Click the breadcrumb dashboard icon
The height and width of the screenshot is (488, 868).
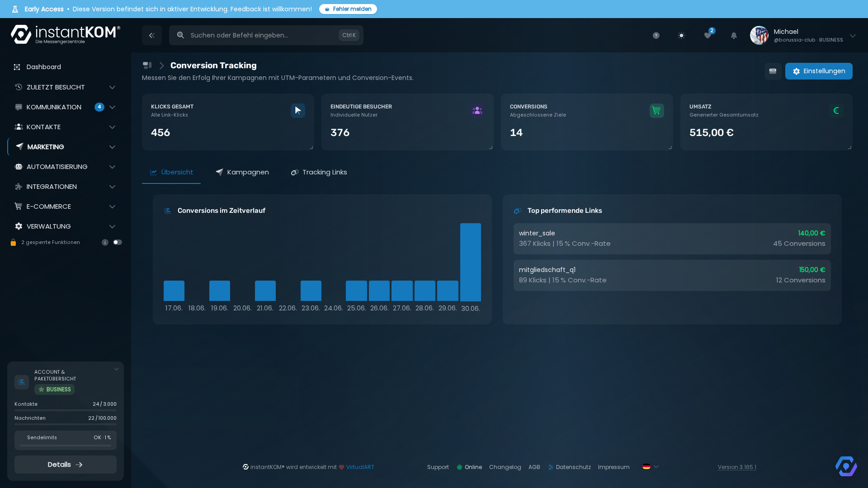pos(147,66)
